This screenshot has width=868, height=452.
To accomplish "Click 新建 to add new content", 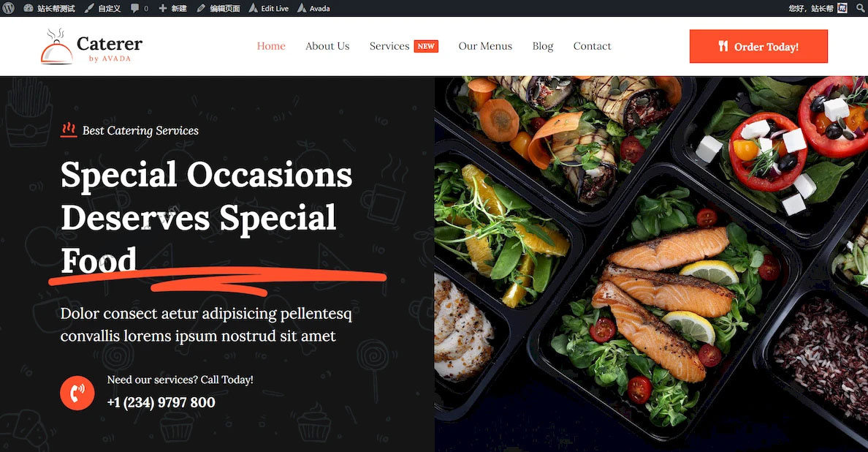I will 172,8.
